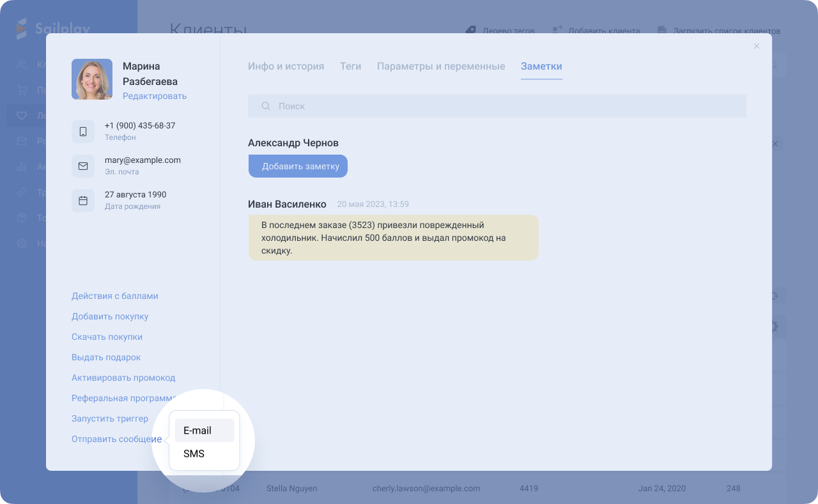818x504 pixels.
Task: Click Ivan Василенко's note about damaged refrigerator
Action: point(393,238)
